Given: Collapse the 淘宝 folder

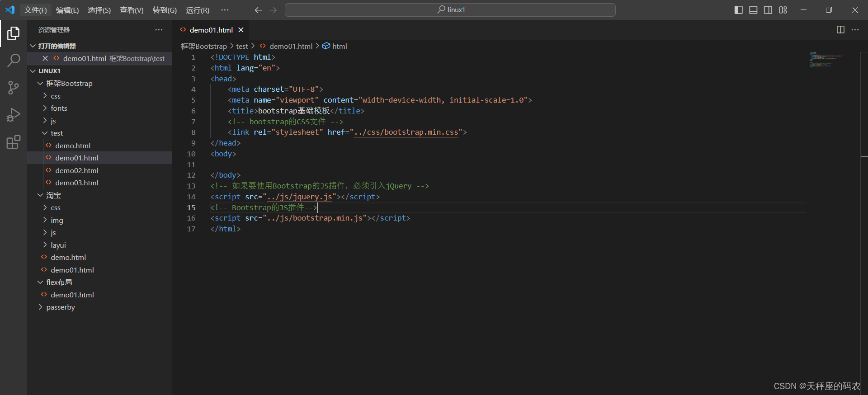Looking at the screenshot, I should 99,195.
